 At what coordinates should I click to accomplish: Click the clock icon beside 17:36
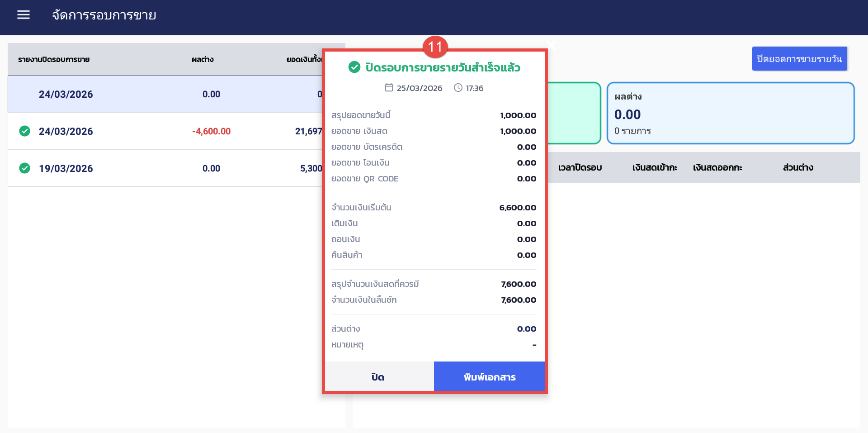pyautogui.click(x=458, y=88)
